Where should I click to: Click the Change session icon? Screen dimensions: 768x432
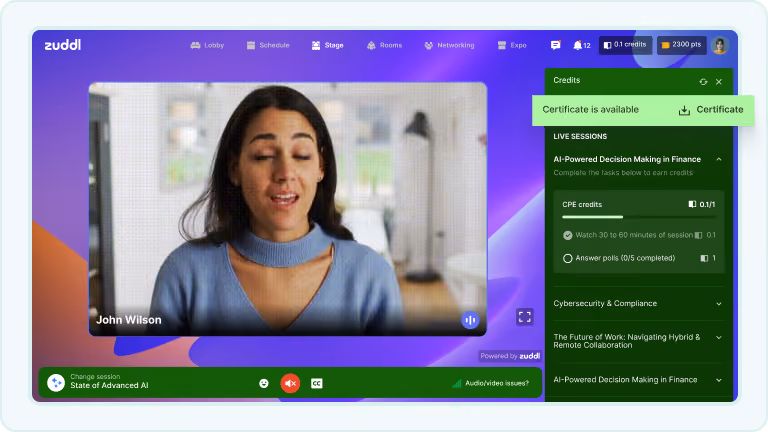pos(56,383)
